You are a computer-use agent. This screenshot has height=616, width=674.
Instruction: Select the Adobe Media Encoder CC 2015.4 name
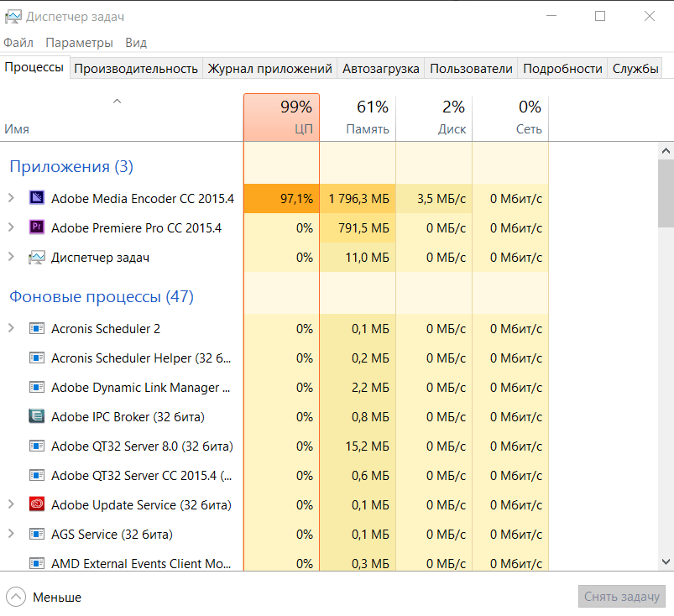[143, 199]
